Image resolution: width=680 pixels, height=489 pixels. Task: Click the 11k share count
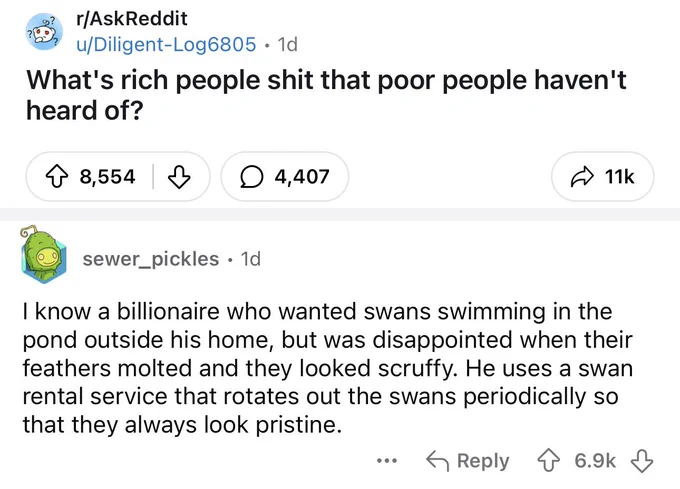(x=620, y=177)
